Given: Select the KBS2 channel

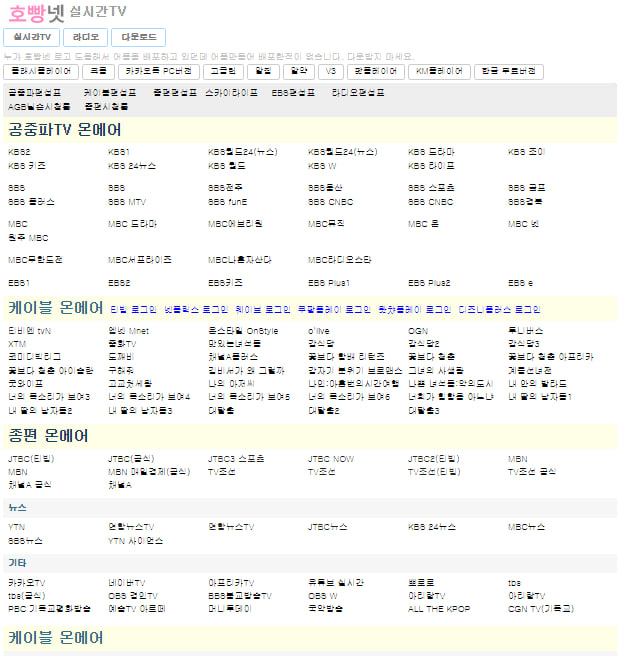Looking at the screenshot, I should pyautogui.click(x=19, y=152).
